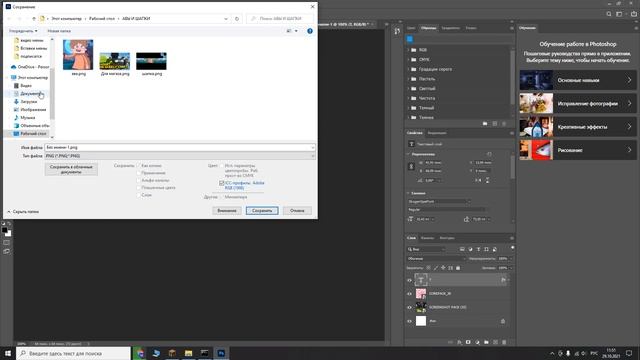Change screen mode icon in toolbar
Screen dimensions: 640x360
[7, 251]
